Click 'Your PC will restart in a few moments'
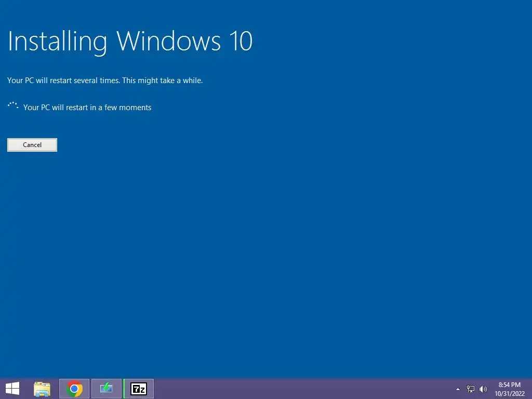The width and height of the screenshot is (532, 399). [x=87, y=108]
